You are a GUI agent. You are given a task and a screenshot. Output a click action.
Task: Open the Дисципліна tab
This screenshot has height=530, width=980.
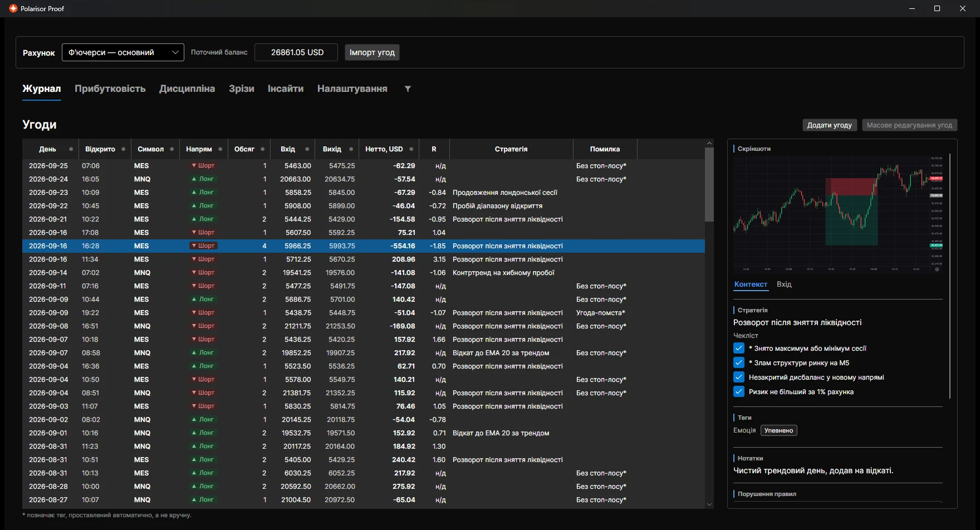(187, 89)
